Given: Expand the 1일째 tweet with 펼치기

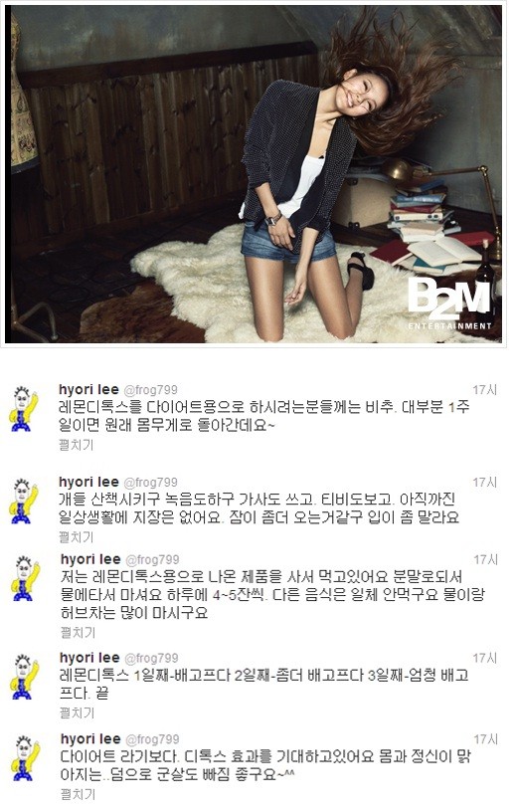Looking at the screenshot, I should pyautogui.click(x=77, y=712).
